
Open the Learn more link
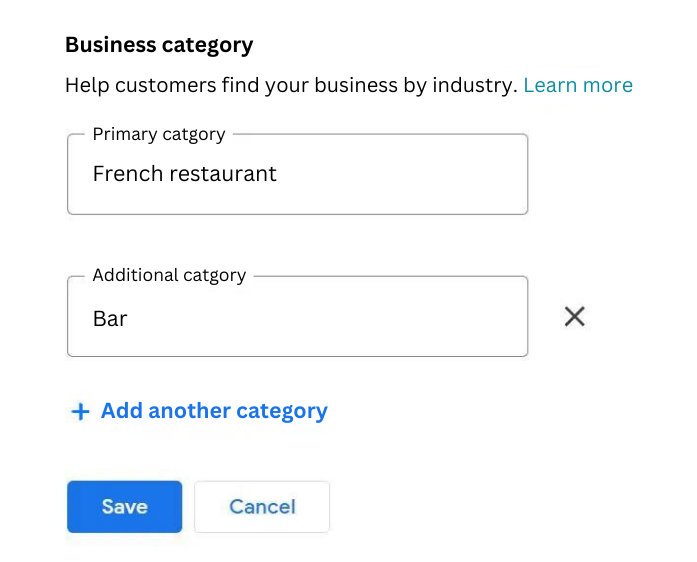click(577, 85)
